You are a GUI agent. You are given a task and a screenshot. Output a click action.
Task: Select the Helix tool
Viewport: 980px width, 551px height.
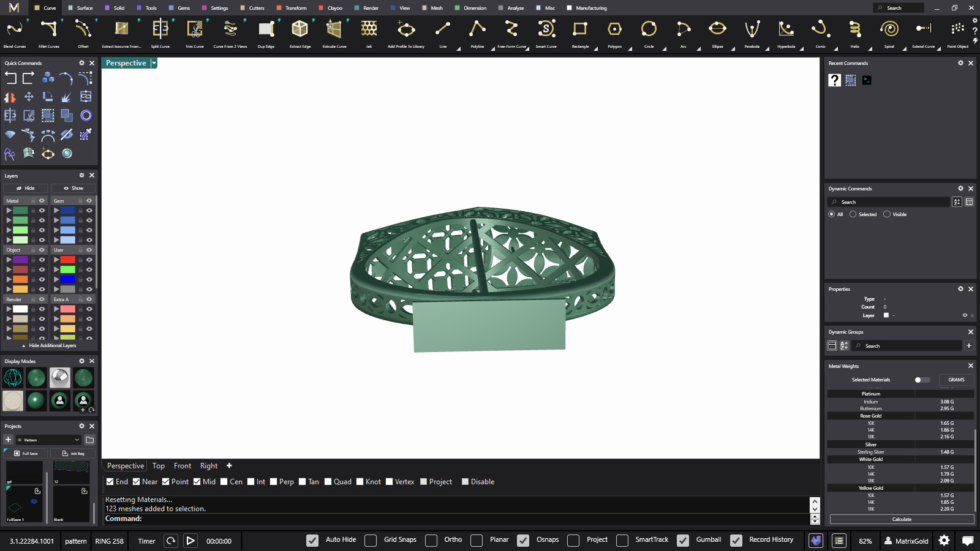point(854,32)
